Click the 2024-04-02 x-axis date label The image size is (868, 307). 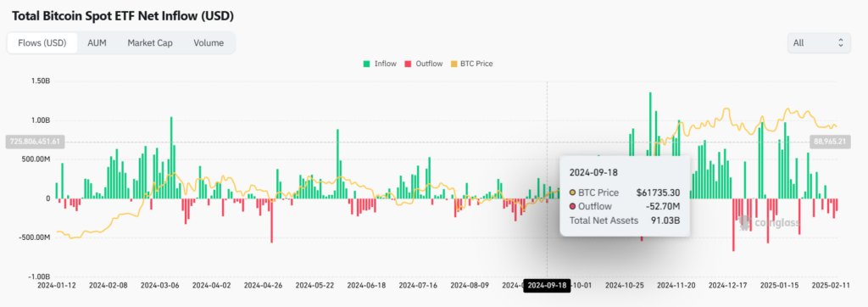pyautogui.click(x=211, y=286)
